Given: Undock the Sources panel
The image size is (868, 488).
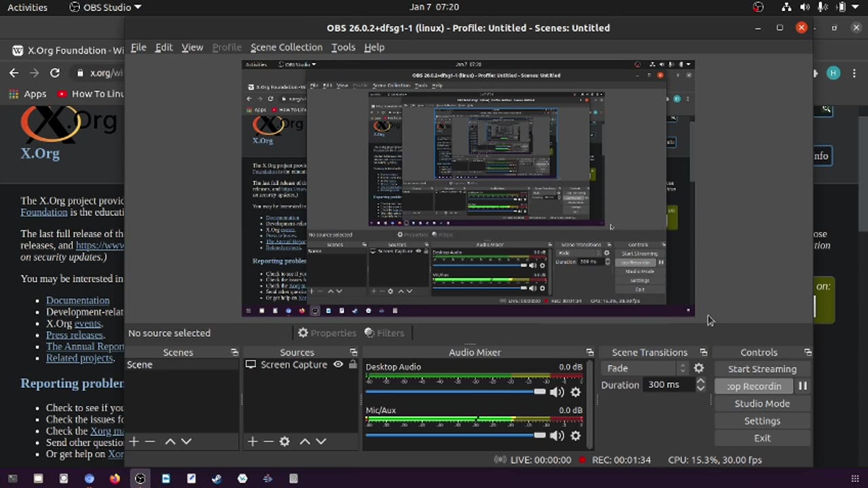Looking at the screenshot, I should pyautogui.click(x=353, y=352).
